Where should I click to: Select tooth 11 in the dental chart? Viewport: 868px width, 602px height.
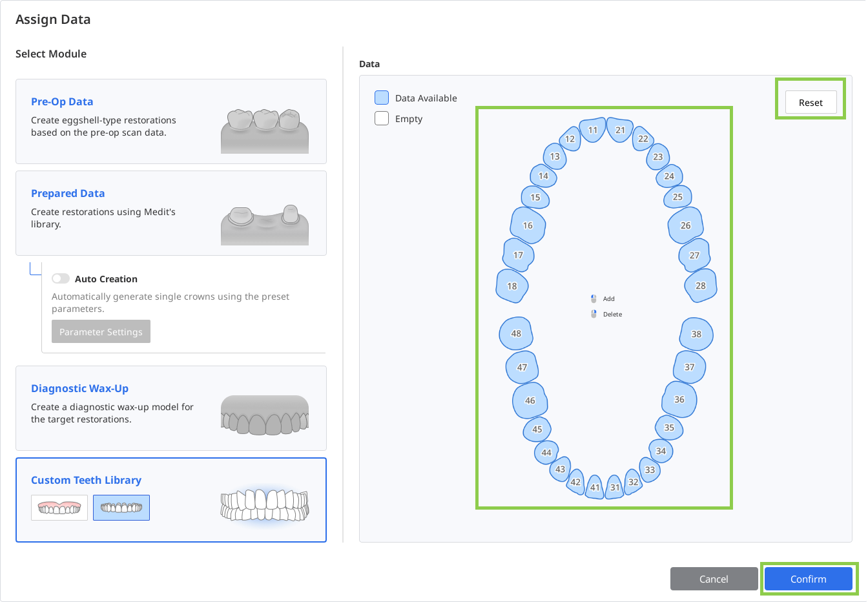coord(592,130)
